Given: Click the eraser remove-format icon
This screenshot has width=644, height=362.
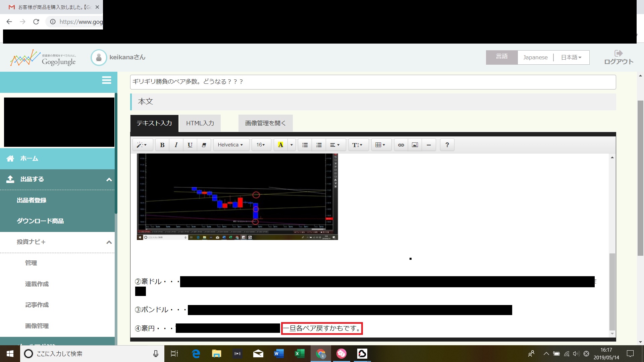Looking at the screenshot, I should [204, 145].
